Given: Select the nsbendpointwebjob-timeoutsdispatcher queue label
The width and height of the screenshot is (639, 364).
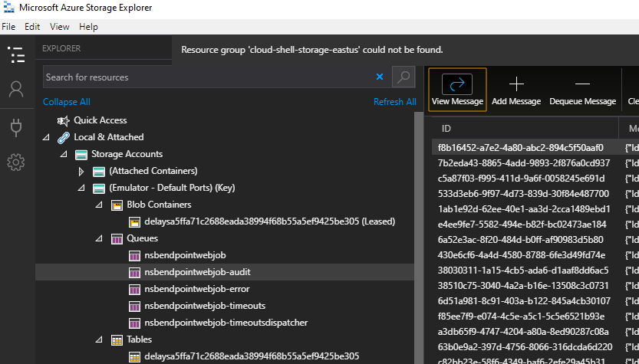Looking at the screenshot, I should tap(226, 323).
